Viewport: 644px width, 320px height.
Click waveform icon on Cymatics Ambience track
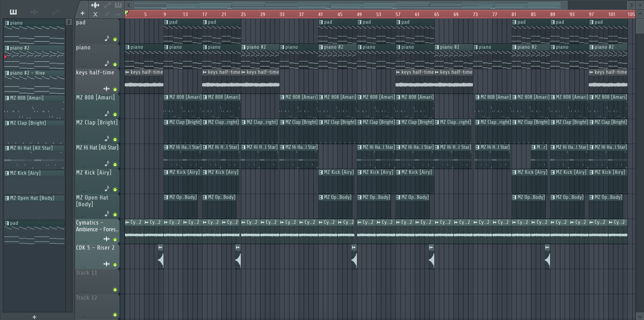pyautogui.click(x=106, y=239)
